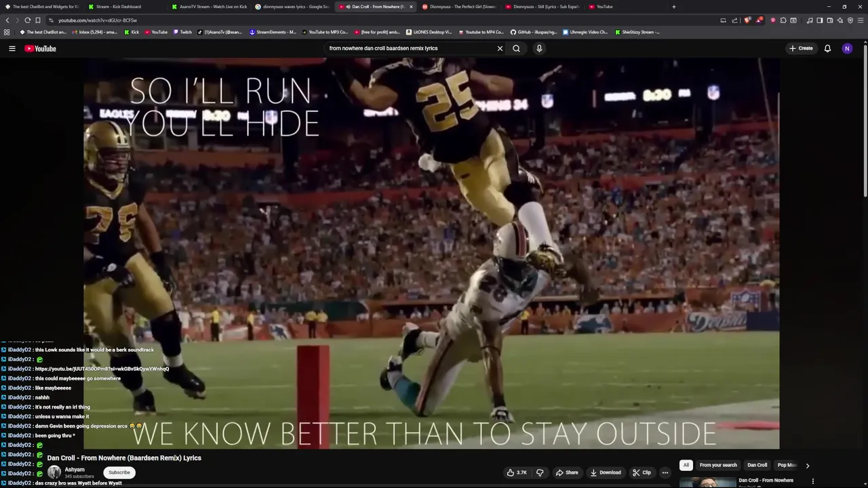
Task: Open the account avatar menu
Action: point(847,48)
